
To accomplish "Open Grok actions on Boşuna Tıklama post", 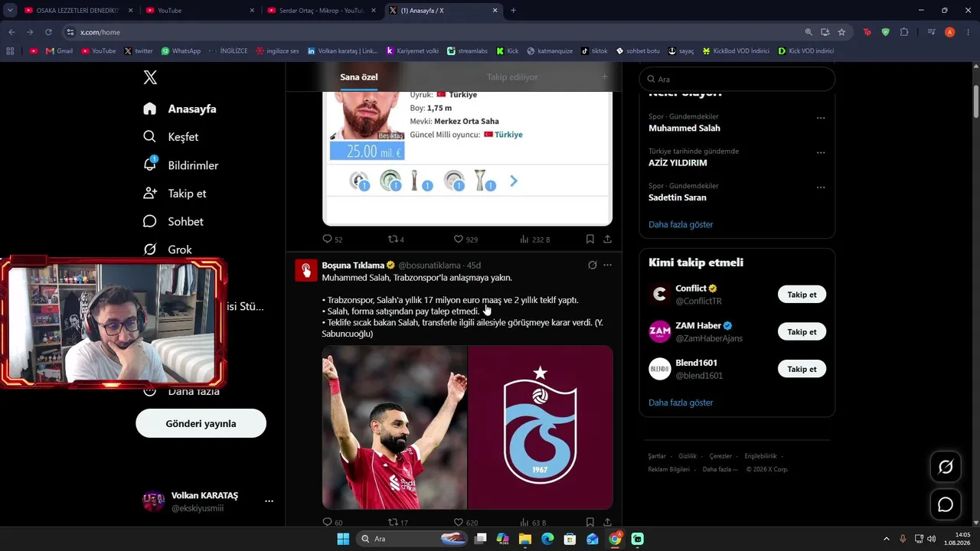I will point(592,265).
